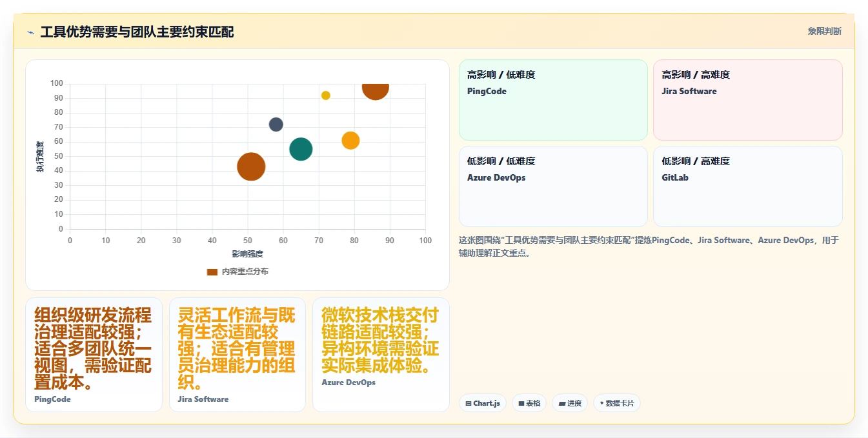Click the 象限判断 label in the header
The width and height of the screenshot is (868, 438).
(x=824, y=31)
